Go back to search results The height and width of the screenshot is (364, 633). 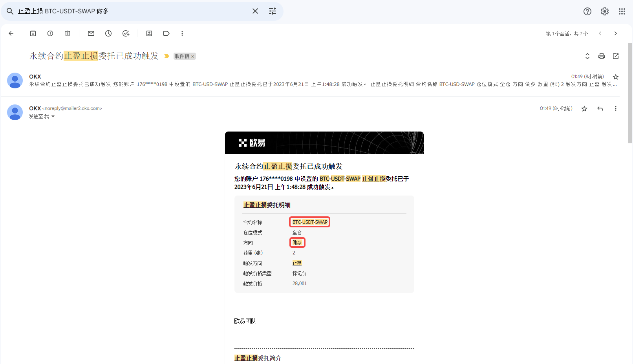[11, 33]
